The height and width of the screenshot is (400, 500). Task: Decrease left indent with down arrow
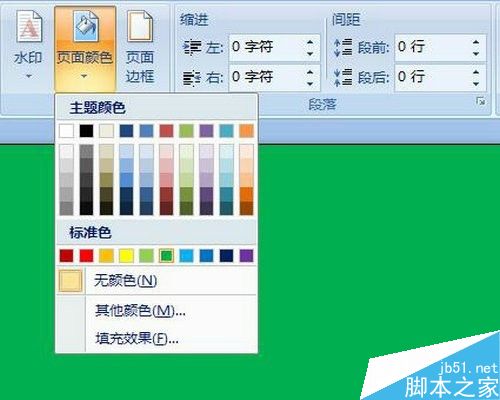[x=310, y=54]
